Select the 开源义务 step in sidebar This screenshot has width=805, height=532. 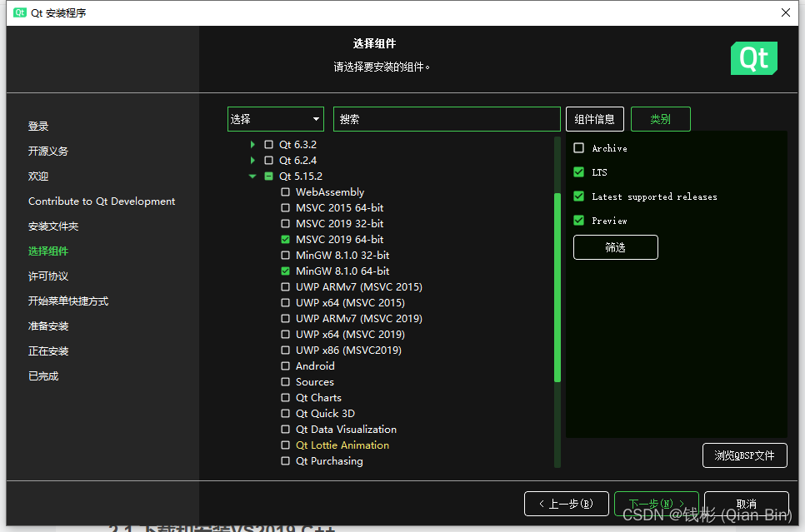click(x=48, y=152)
